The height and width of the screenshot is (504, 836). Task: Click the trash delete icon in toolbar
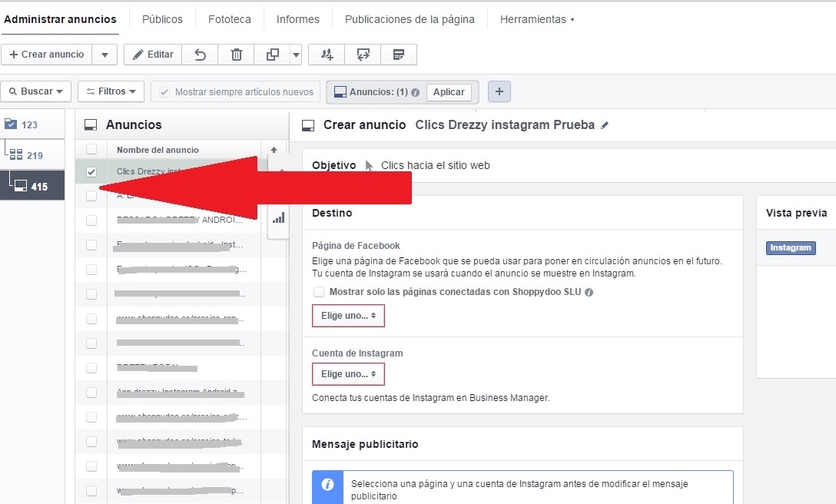pos(237,55)
